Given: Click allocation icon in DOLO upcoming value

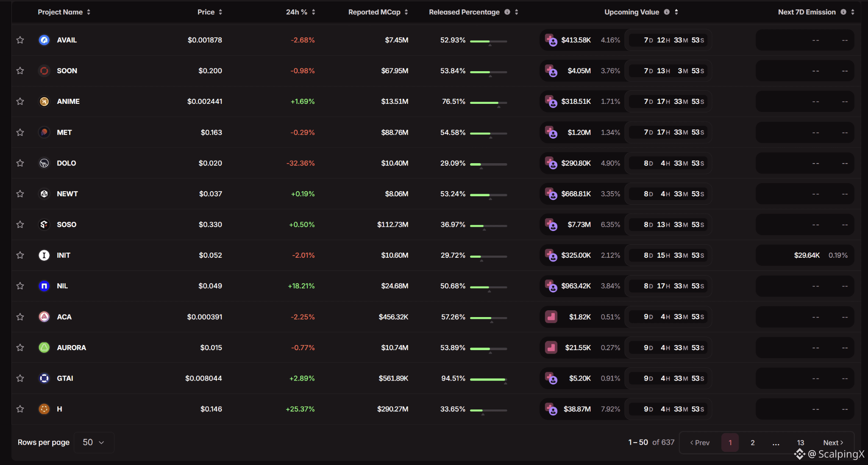Looking at the screenshot, I should click(551, 163).
